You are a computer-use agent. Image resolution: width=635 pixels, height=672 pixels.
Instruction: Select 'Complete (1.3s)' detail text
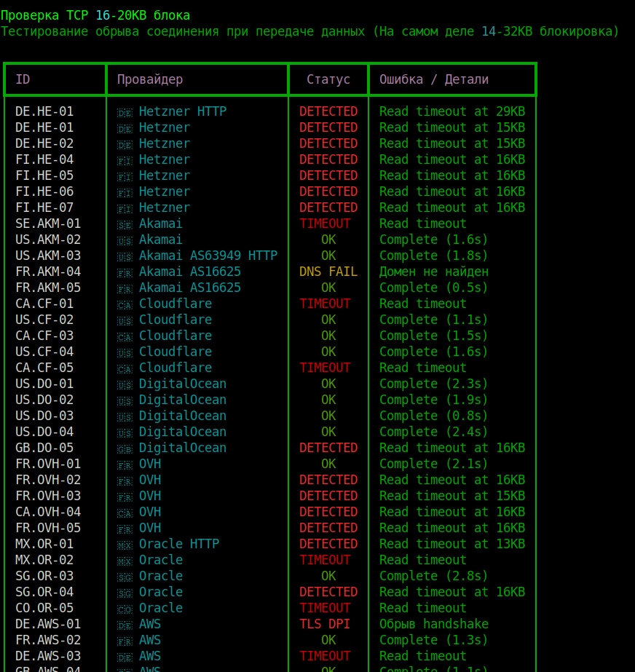coord(433,640)
